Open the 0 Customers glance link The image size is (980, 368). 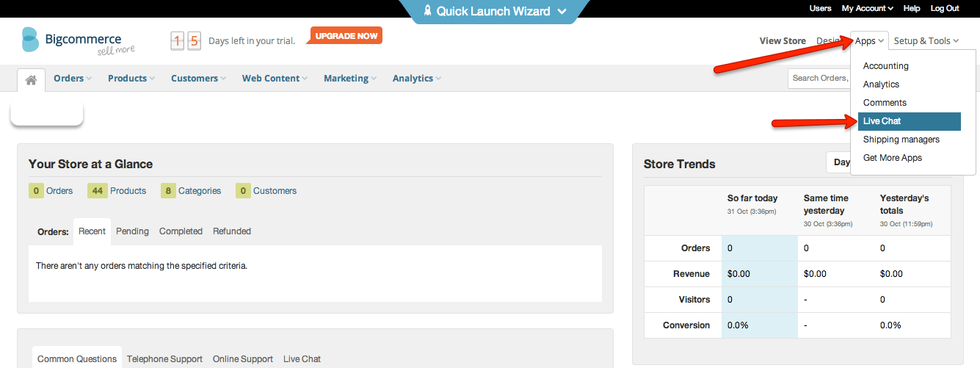(x=266, y=191)
